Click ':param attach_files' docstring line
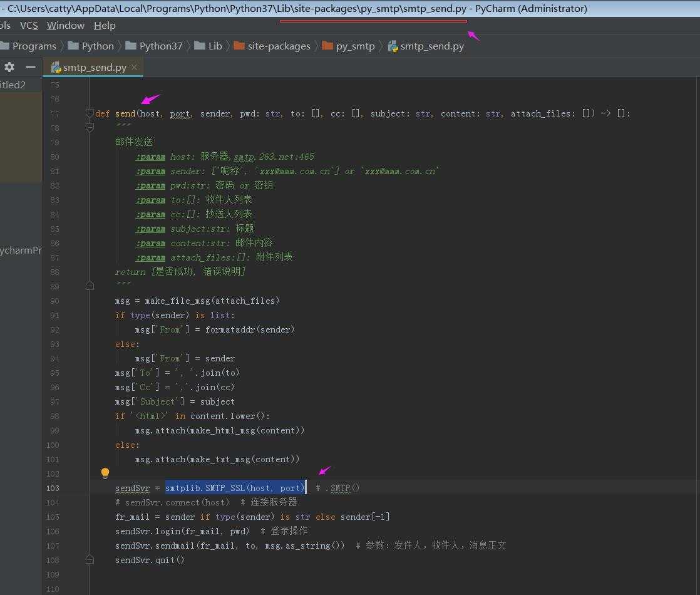 click(x=214, y=257)
